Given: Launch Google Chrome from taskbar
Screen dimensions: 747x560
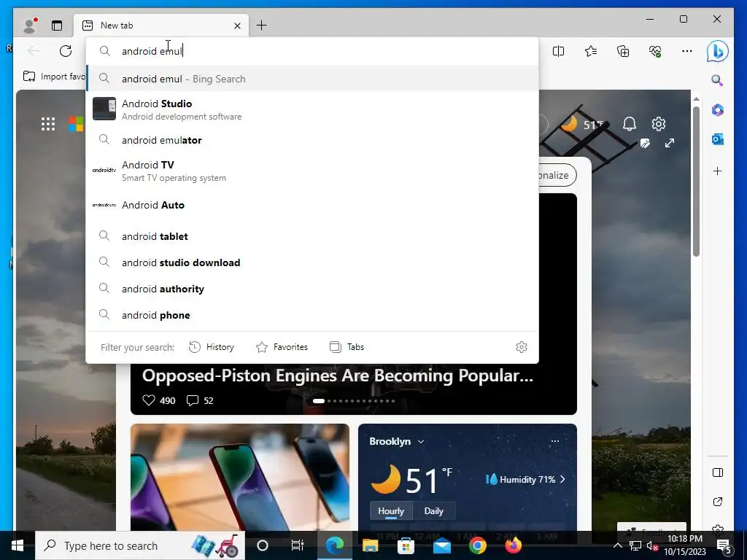Looking at the screenshot, I should point(477,545).
